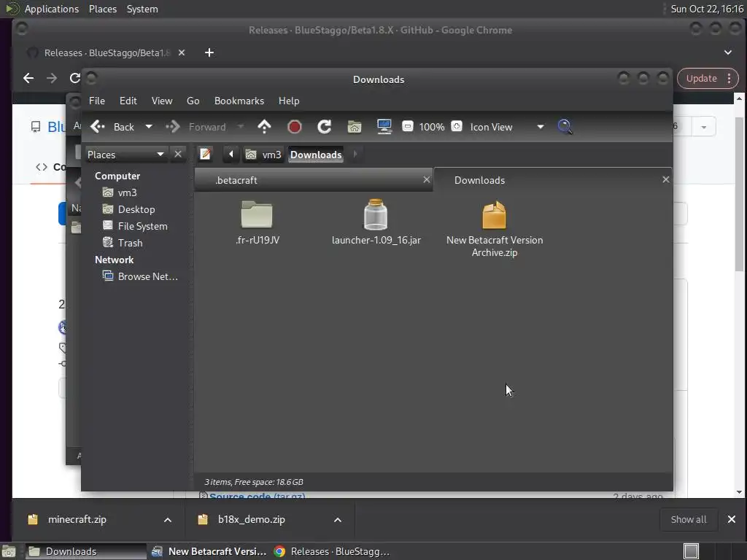Open Browse Network in the sidebar
This screenshot has width=747, height=560.
point(147,276)
